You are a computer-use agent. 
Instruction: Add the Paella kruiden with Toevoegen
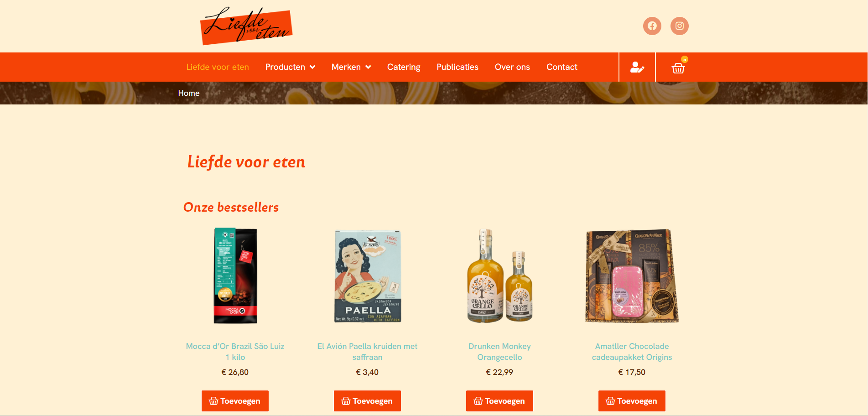367,401
